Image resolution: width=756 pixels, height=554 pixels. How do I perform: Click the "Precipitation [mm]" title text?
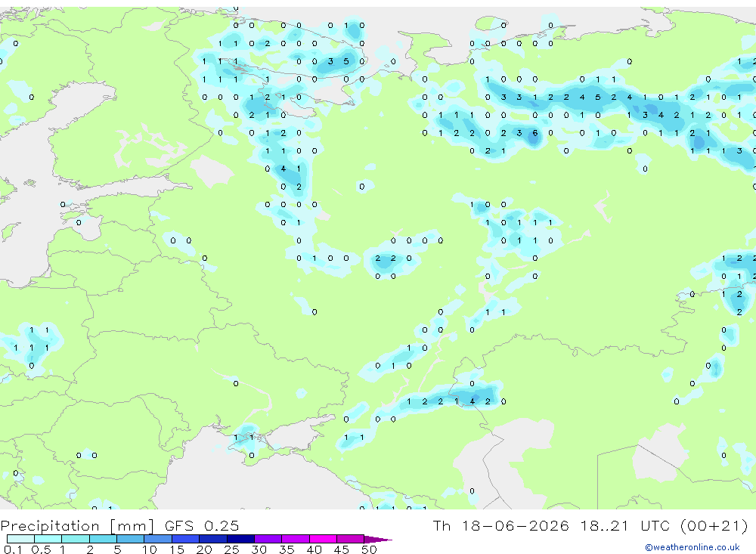click(x=77, y=525)
